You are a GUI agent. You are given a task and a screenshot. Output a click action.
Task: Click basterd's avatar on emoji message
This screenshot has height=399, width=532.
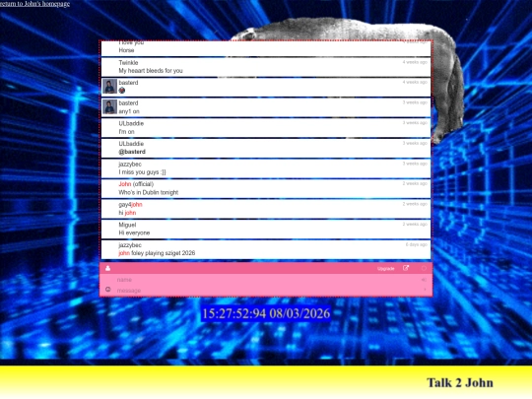click(109, 86)
